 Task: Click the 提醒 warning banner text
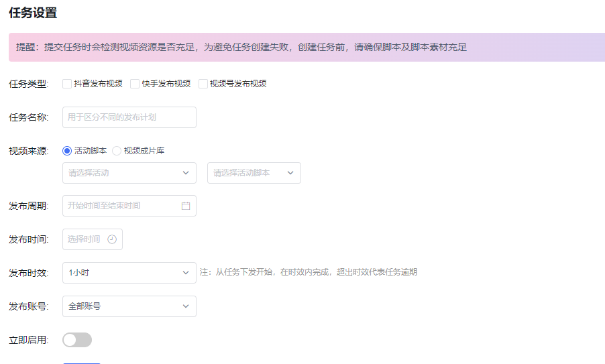(241, 47)
